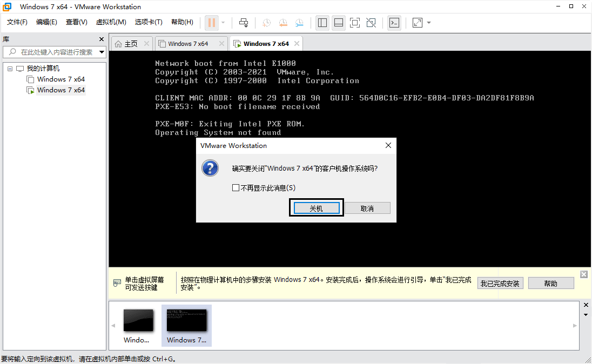This screenshot has width=592, height=364.
Task: Click the pause/suspend VM toolbar icon
Action: (x=212, y=23)
